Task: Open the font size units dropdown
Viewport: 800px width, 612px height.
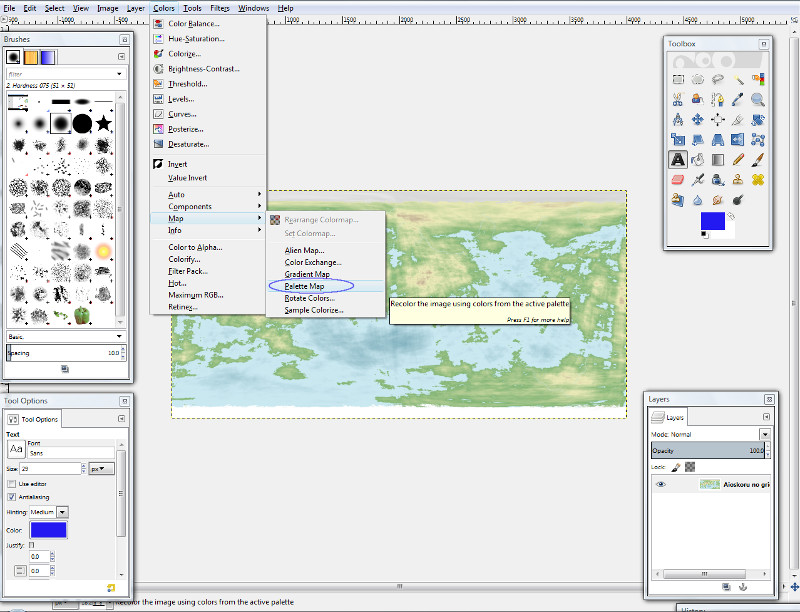Action: (99, 469)
